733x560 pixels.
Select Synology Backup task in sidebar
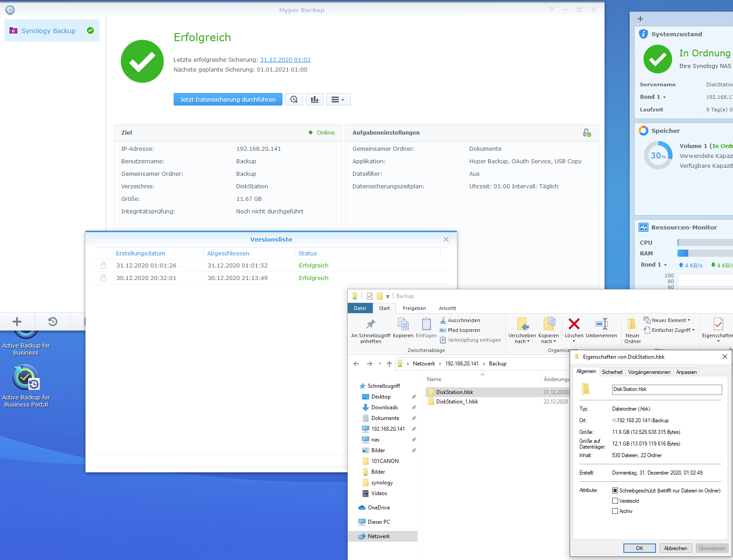tap(52, 30)
